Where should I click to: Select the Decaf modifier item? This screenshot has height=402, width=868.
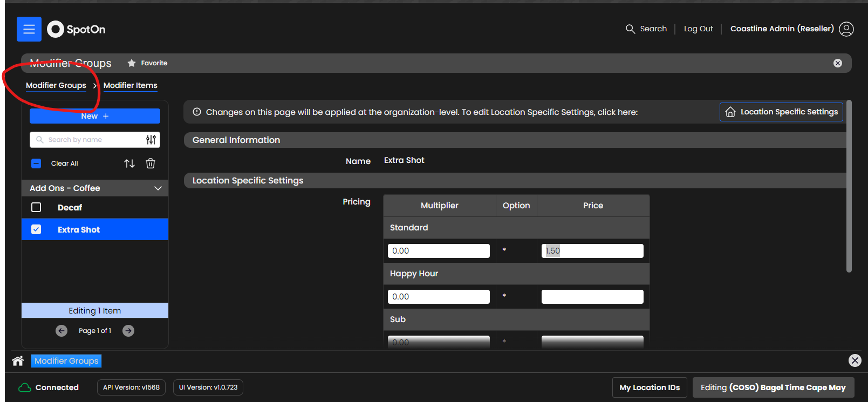click(x=95, y=207)
